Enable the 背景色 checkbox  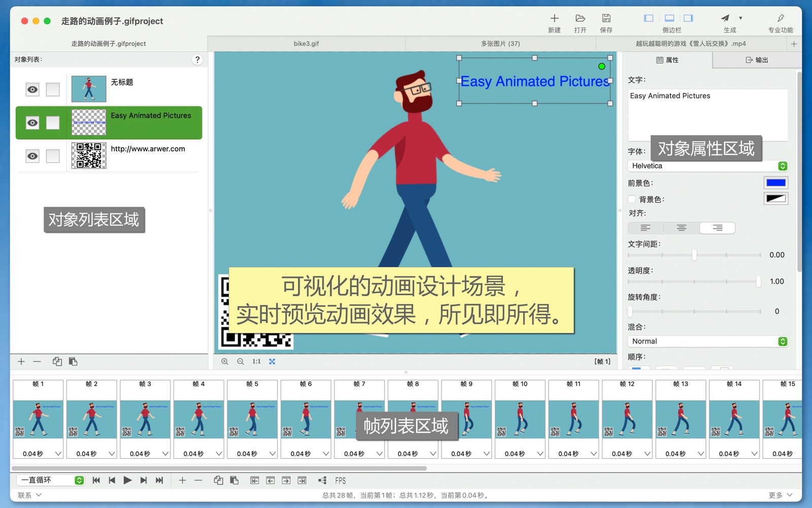click(x=632, y=199)
